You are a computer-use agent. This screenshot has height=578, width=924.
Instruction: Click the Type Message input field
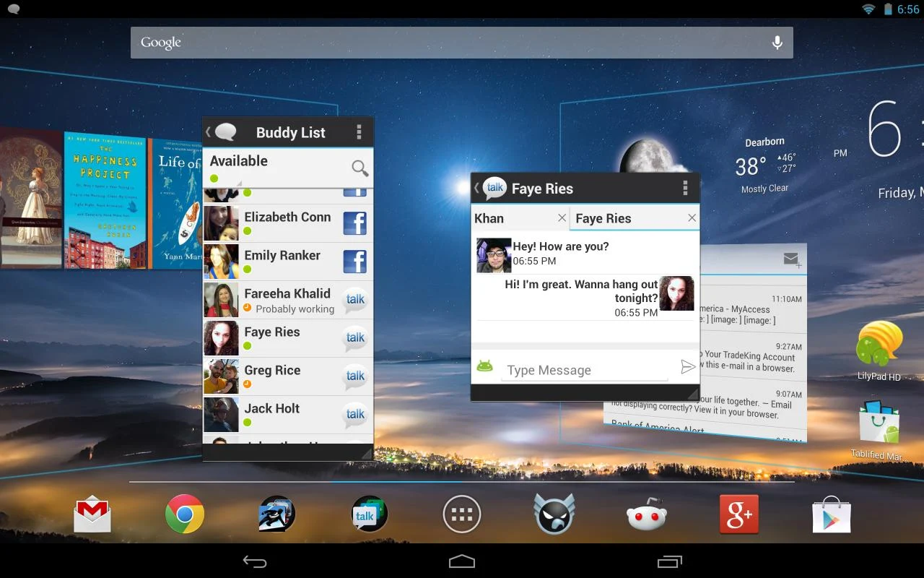585,370
